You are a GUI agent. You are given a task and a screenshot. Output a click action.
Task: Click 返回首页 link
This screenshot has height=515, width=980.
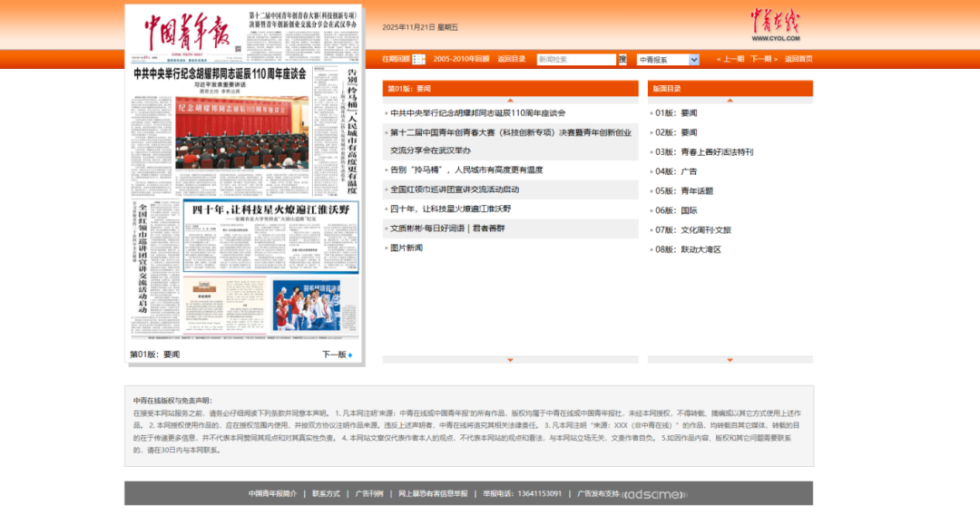pos(799,59)
